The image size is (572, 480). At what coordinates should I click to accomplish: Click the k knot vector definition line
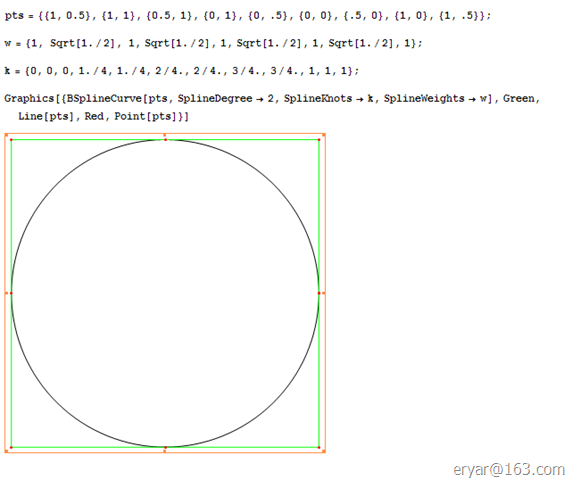pyautogui.click(x=182, y=70)
